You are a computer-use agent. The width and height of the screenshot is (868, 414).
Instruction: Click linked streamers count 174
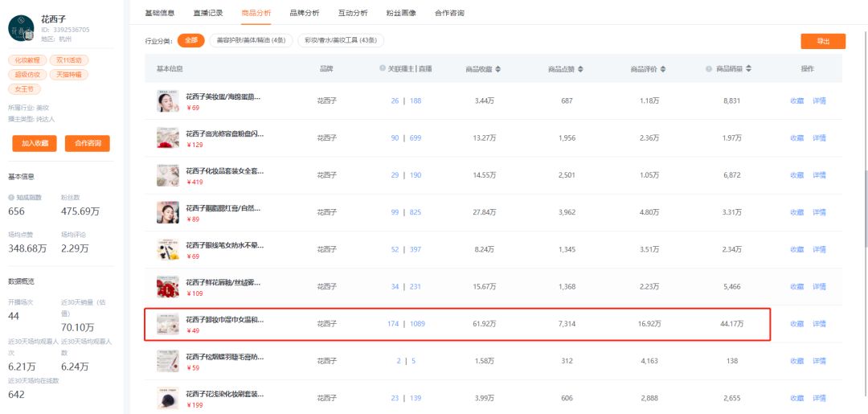pyautogui.click(x=393, y=324)
